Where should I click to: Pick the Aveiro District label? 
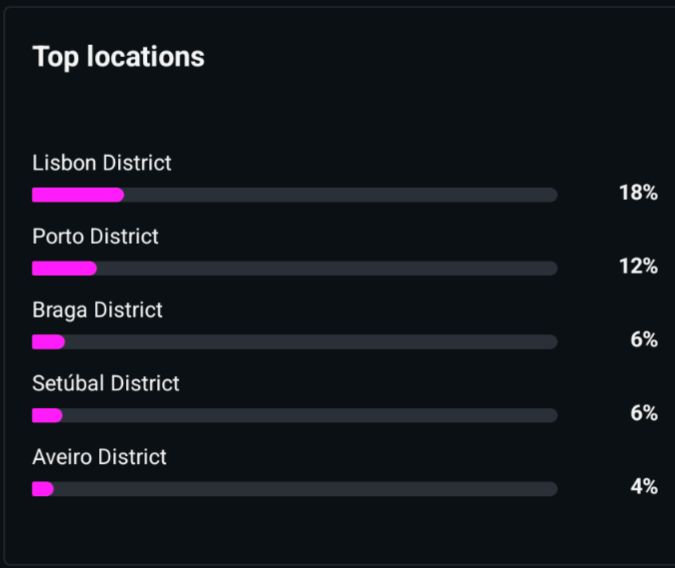(x=99, y=457)
